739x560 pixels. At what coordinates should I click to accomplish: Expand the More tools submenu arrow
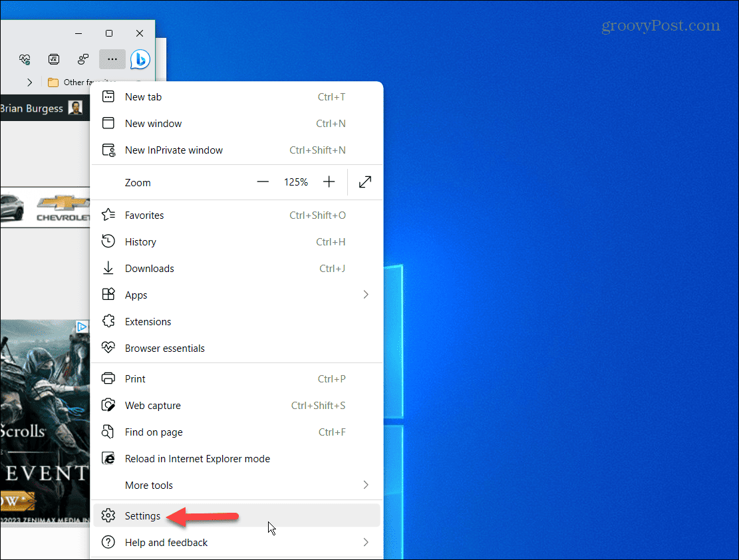pyautogui.click(x=366, y=485)
